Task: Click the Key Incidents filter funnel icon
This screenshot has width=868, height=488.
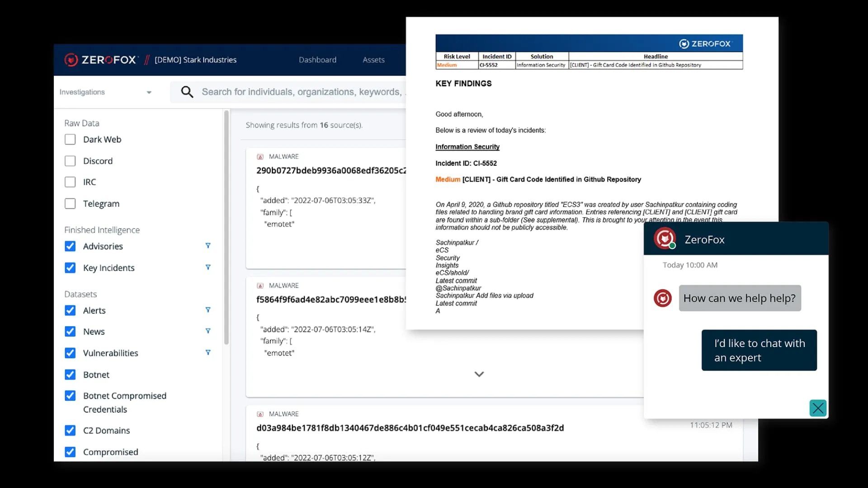Action: [208, 267]
